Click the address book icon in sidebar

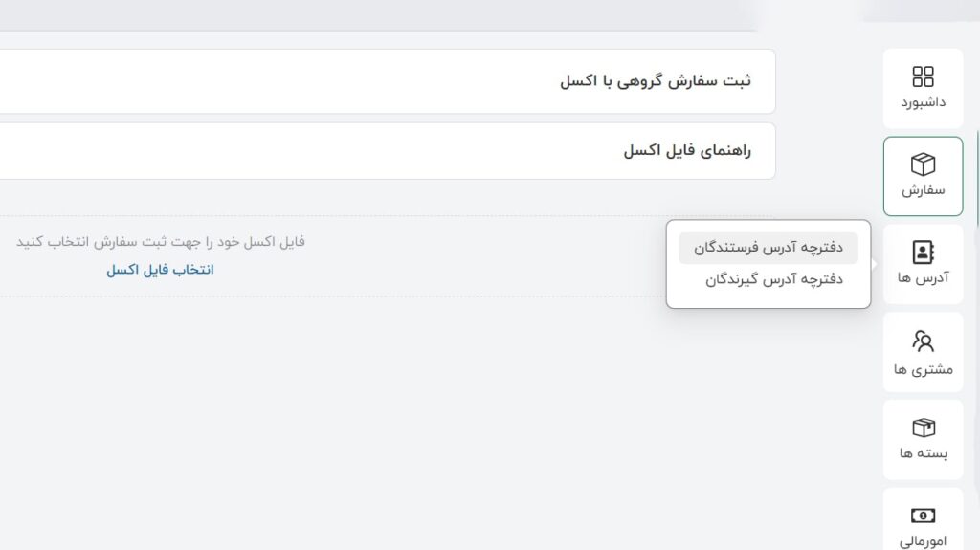pyautogui.click(x=923, y=252)
